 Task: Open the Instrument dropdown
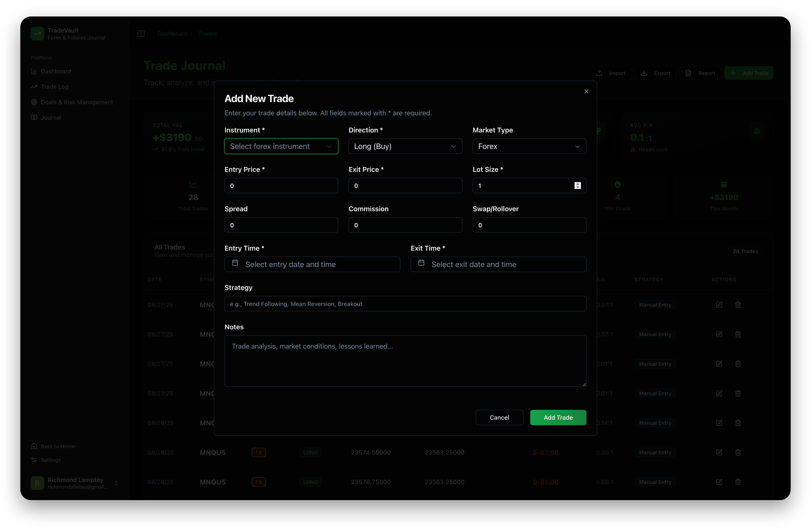click(281, 146)
